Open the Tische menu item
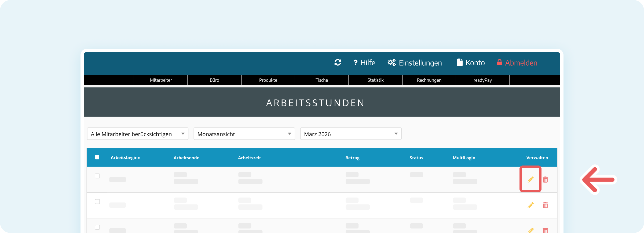The height and width of the screenshot is (233, 644). [322, 80]
